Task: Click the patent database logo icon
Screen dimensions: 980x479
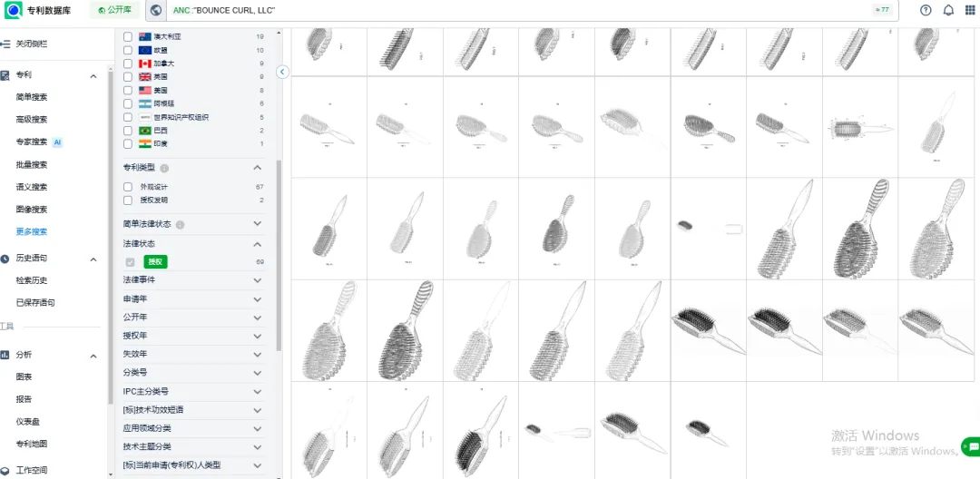Action: tap(14, 10)
